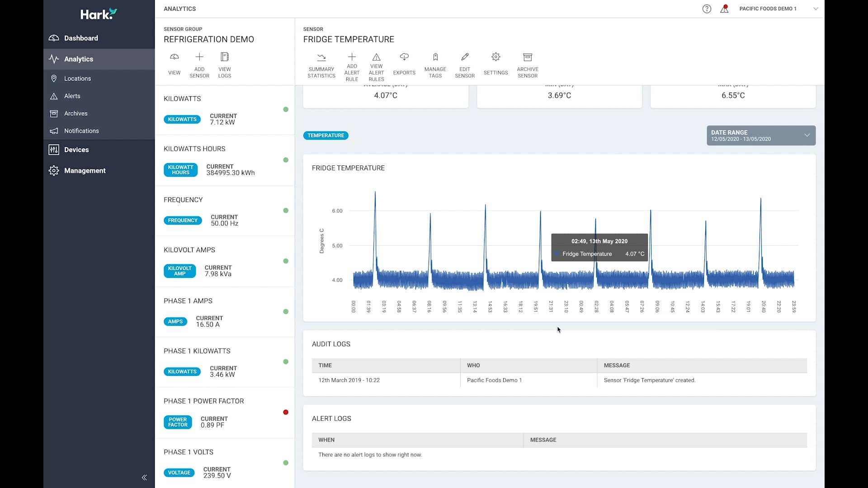Open the Pacific Foods Demo 1 dropdown
868x488 pixels.
816,9
